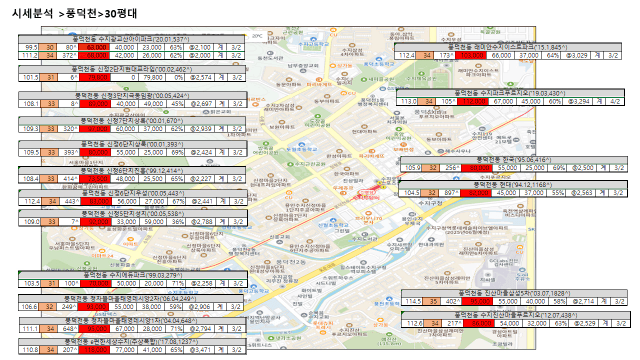
Task: Select the @2,258 cell
Action: point(202,283)
